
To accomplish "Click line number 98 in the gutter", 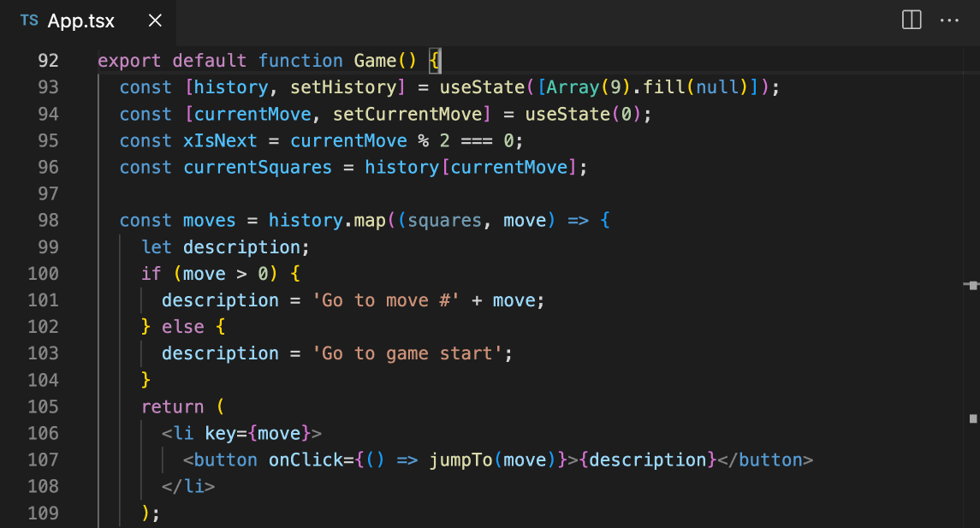I will coord(48,220).
